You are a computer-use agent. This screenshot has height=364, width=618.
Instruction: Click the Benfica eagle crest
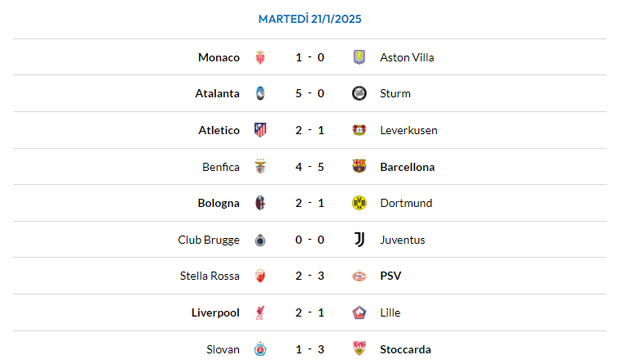click(x=260, y=166)
